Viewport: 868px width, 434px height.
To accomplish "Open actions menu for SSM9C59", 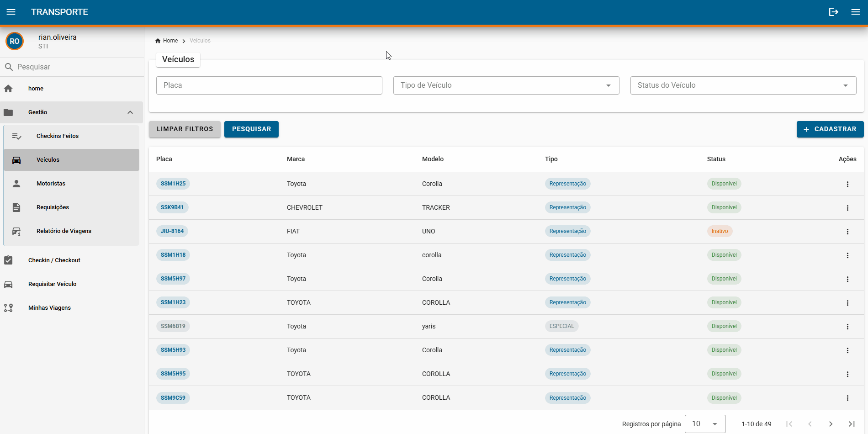I will click(847, 398).
